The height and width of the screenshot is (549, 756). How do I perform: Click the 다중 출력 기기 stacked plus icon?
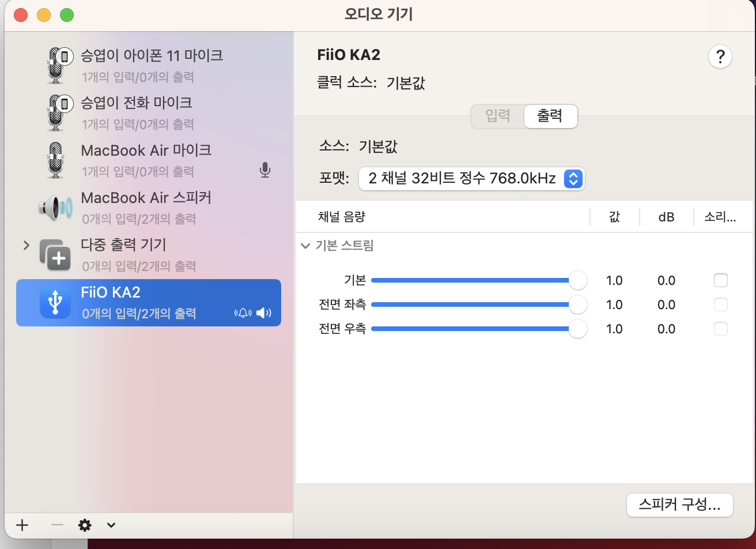point(55,255)
